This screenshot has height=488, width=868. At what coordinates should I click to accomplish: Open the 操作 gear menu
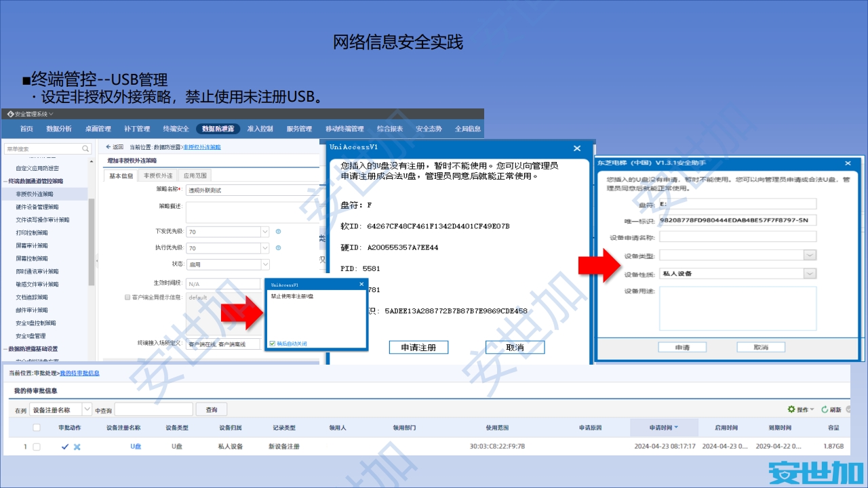coord(801,409)
